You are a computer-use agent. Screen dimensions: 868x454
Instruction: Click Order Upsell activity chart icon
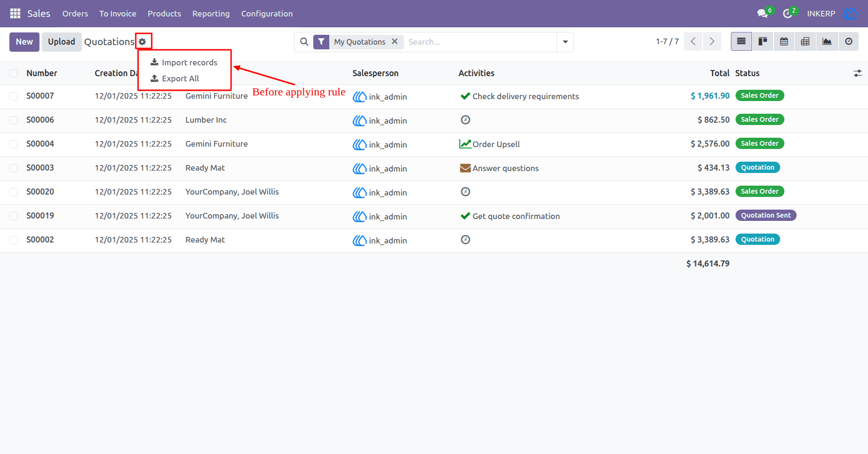tap(465, 144)
